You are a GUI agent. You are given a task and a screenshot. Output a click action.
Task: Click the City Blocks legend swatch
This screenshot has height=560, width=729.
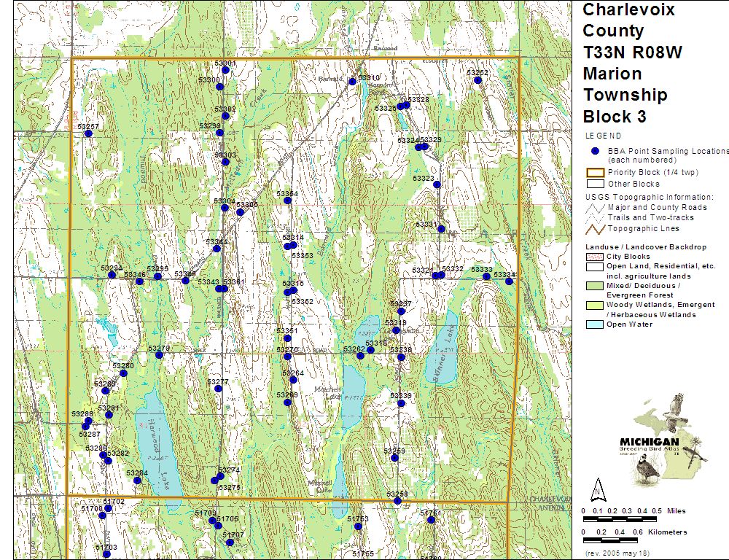[595, 257]
